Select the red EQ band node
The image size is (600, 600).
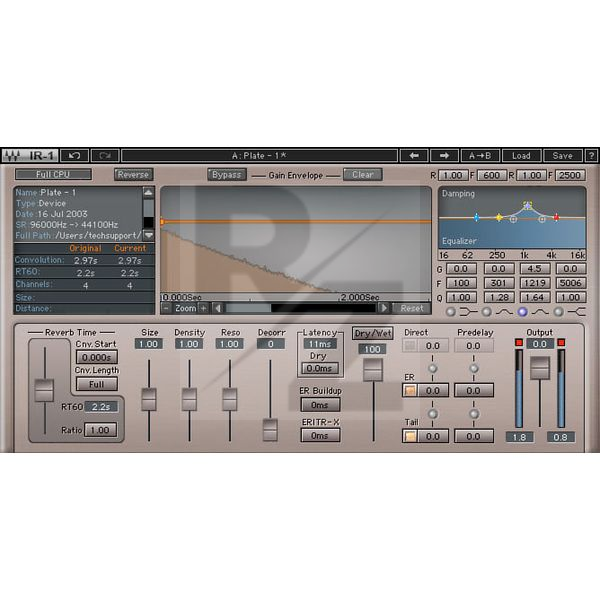(x=556, y=217)
